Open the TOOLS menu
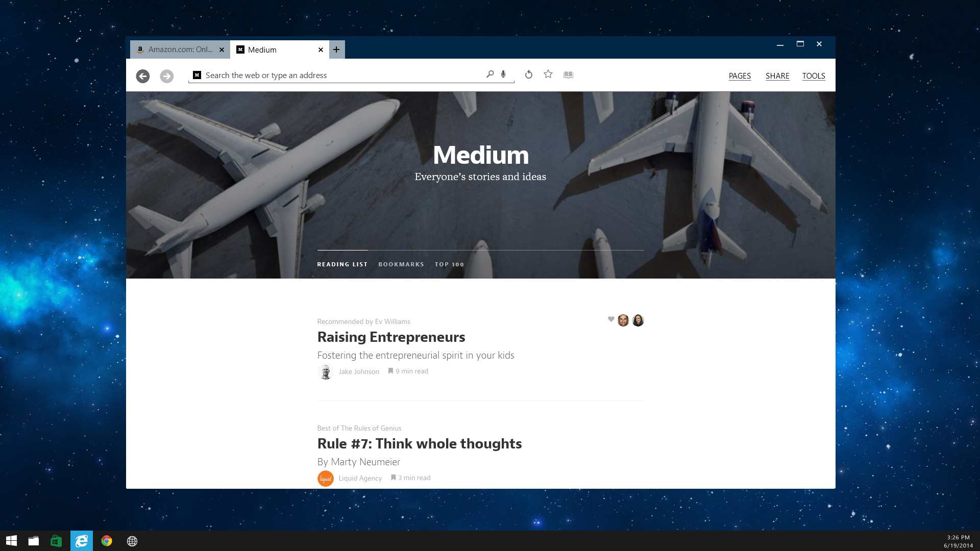Screen dimensions: 980x551 pyautogui.click(x=814, y=76)
